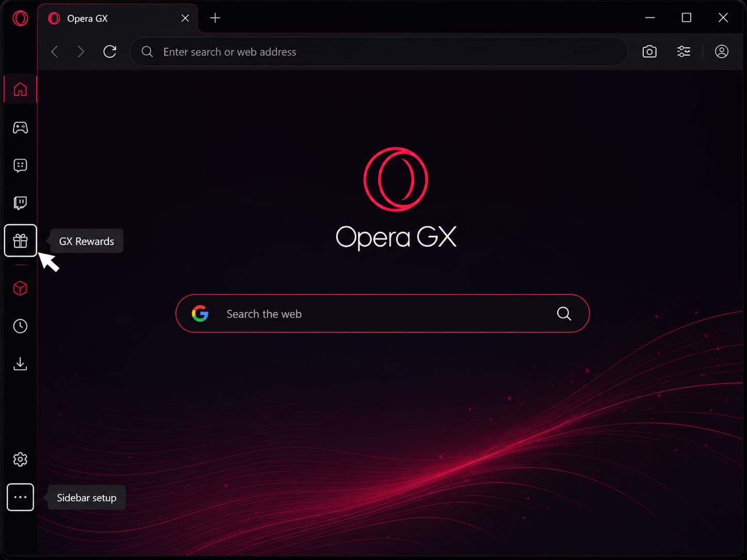Open the Downloads sidebar icon
Image resolution: width=747 pixels, height=560 pixels.
click(20, 364)
